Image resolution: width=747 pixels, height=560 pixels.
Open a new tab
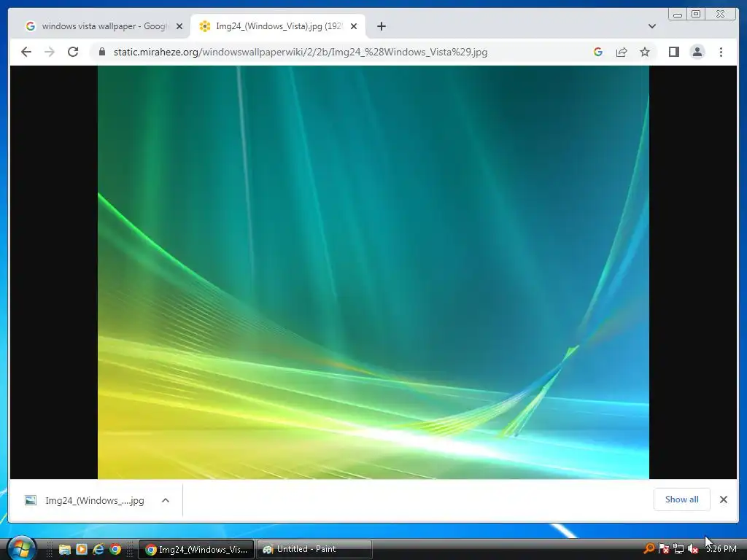[x=381, y=26]
